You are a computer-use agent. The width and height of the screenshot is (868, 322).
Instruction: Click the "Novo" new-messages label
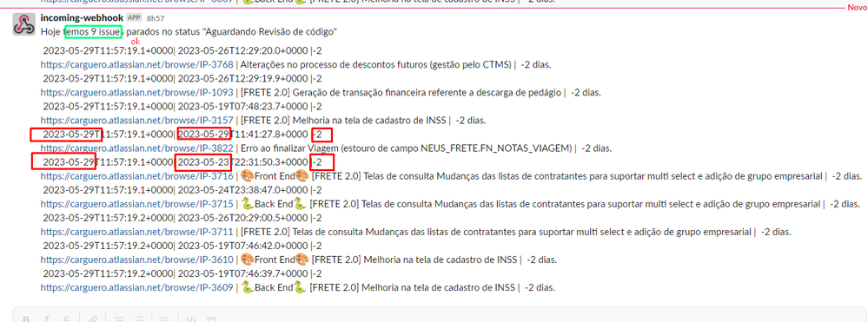[857, 9]
